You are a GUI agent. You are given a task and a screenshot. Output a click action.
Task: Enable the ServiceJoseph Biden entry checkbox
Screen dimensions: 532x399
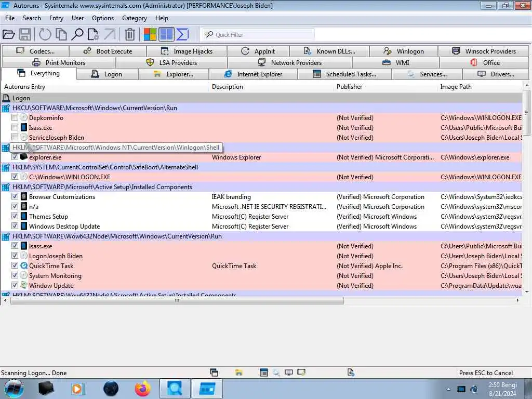coord(15,137)
